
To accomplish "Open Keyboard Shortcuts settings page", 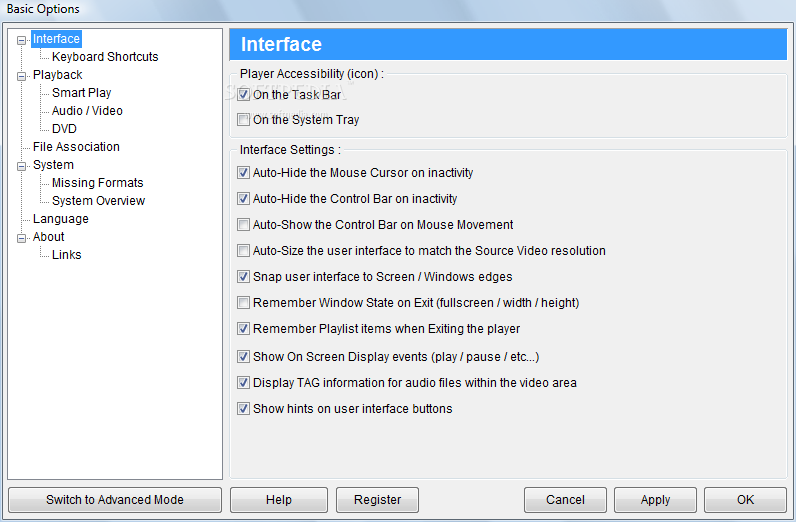I will (105, 57).
